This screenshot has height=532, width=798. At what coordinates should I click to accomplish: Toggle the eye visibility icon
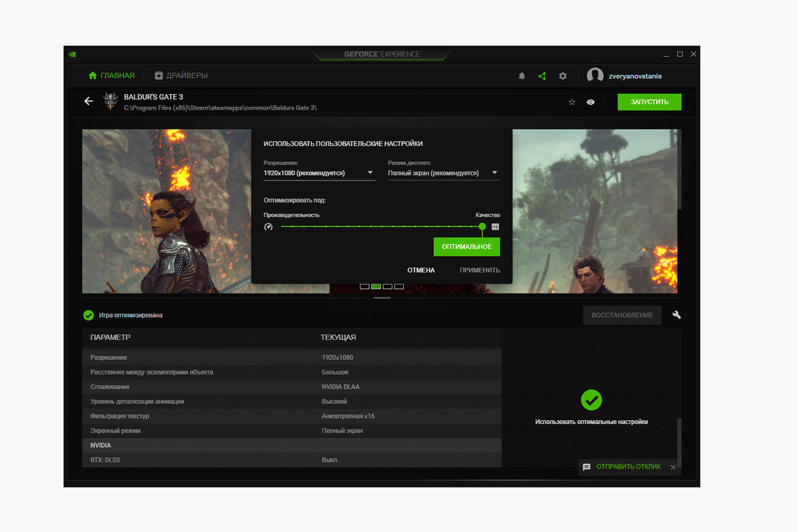[x=591, y=102]
